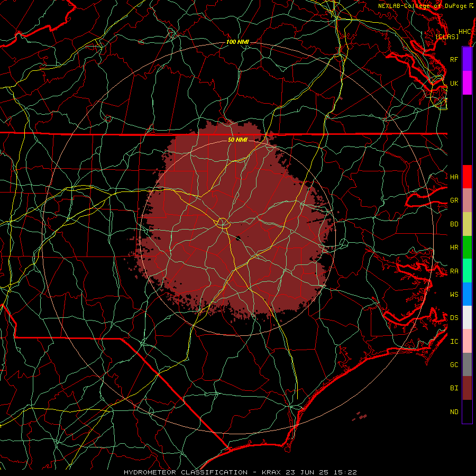Viewport: 476px width, 476px height.
Task: Click the DS legend label
Action: pos(454,317)
